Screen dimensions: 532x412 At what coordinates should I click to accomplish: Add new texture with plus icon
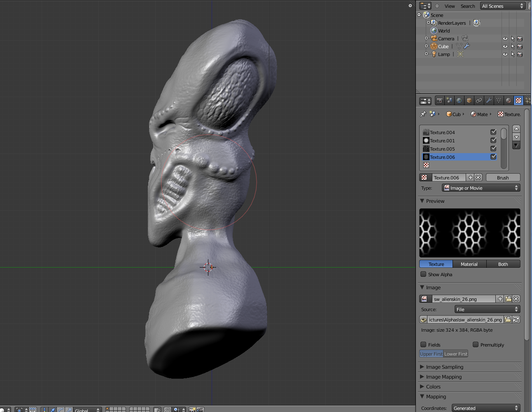(471, 177)
